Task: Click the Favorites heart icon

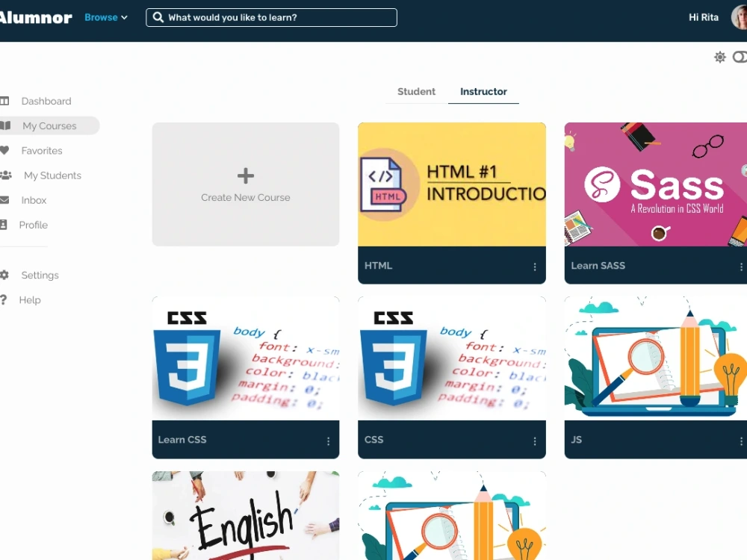Action: pos(4,151)
